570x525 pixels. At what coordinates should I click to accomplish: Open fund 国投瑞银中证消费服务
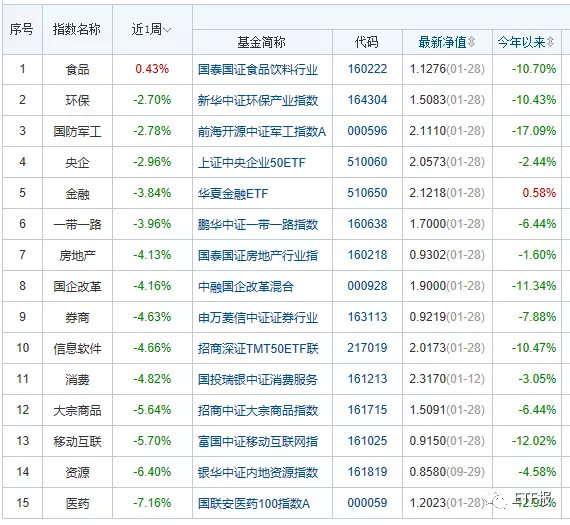tap(258, 379)
